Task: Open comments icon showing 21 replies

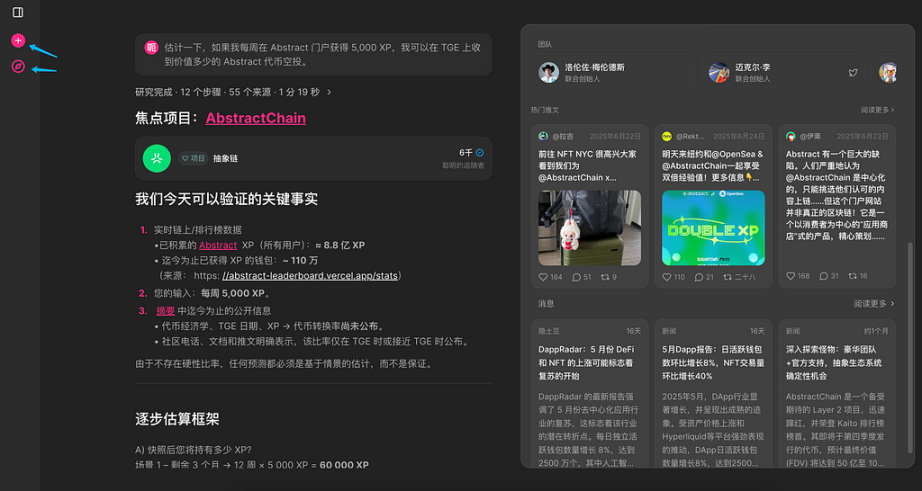Action: (x=699, y=277)
